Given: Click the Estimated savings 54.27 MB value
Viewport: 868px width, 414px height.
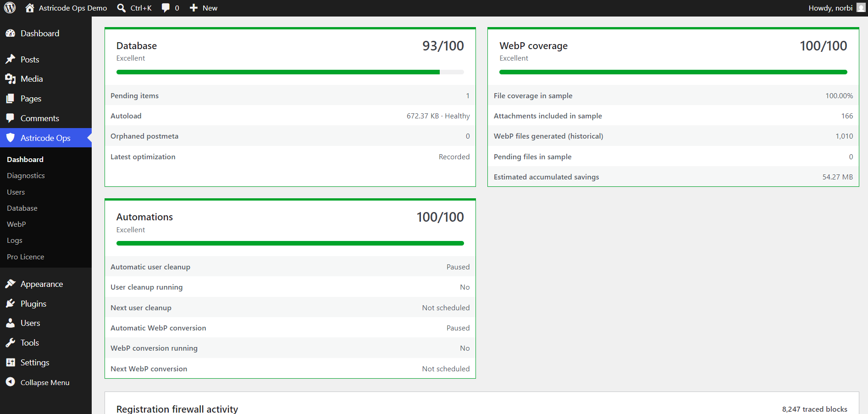Looking at the screenshot, I should point(837,177).
